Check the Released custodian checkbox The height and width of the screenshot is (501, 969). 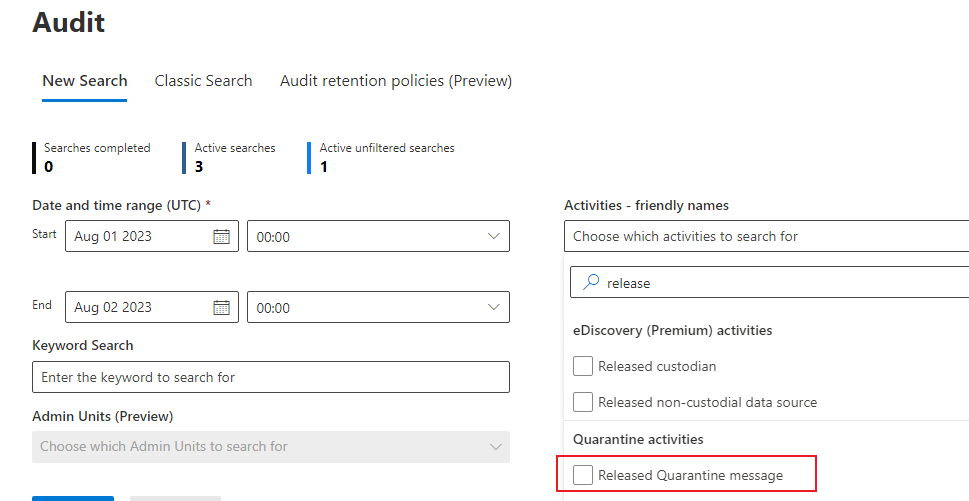tap(583, 366)
